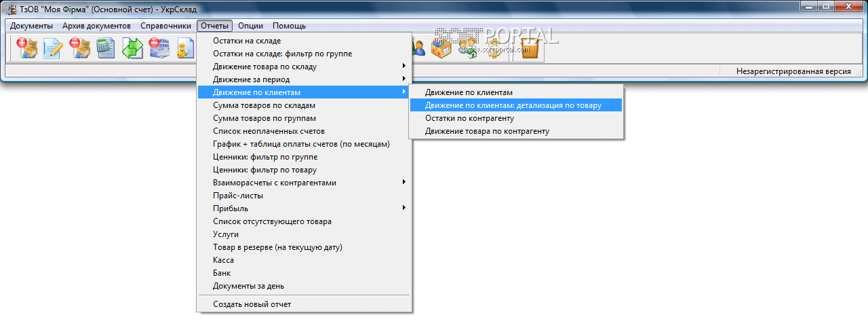
Task: Open the Опции menu
Action: [x=251, y=26]
